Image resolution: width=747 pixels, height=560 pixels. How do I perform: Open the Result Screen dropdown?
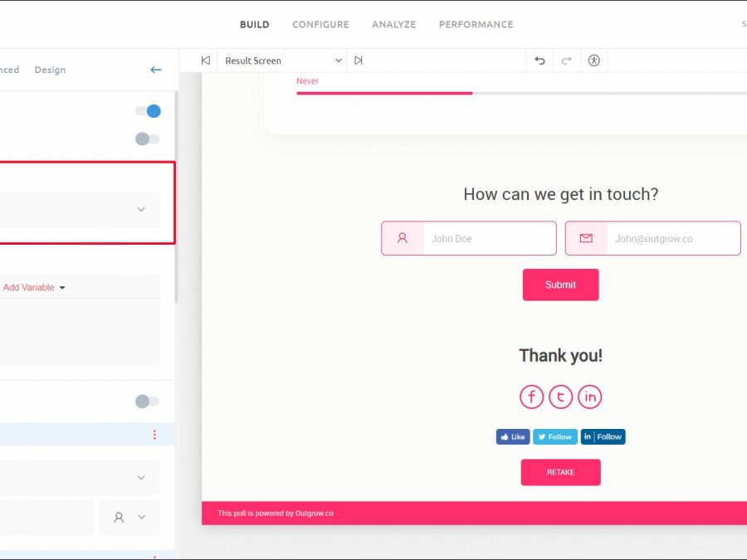282,61
